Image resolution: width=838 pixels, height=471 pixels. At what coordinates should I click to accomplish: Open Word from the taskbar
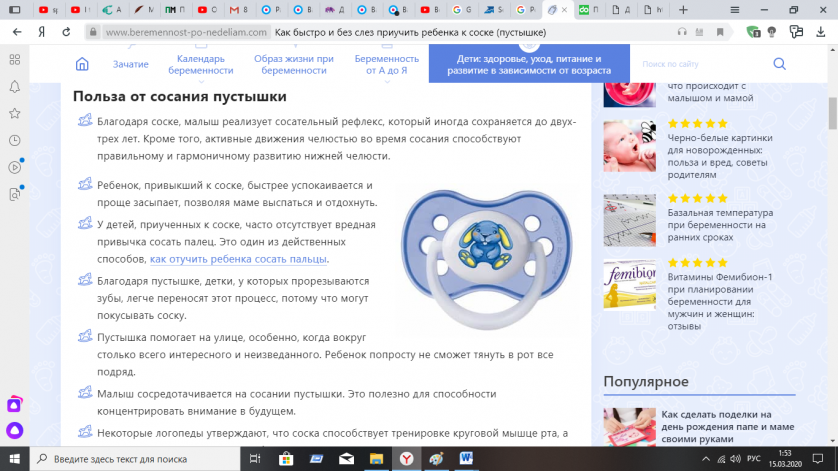(x=466, y=458)
